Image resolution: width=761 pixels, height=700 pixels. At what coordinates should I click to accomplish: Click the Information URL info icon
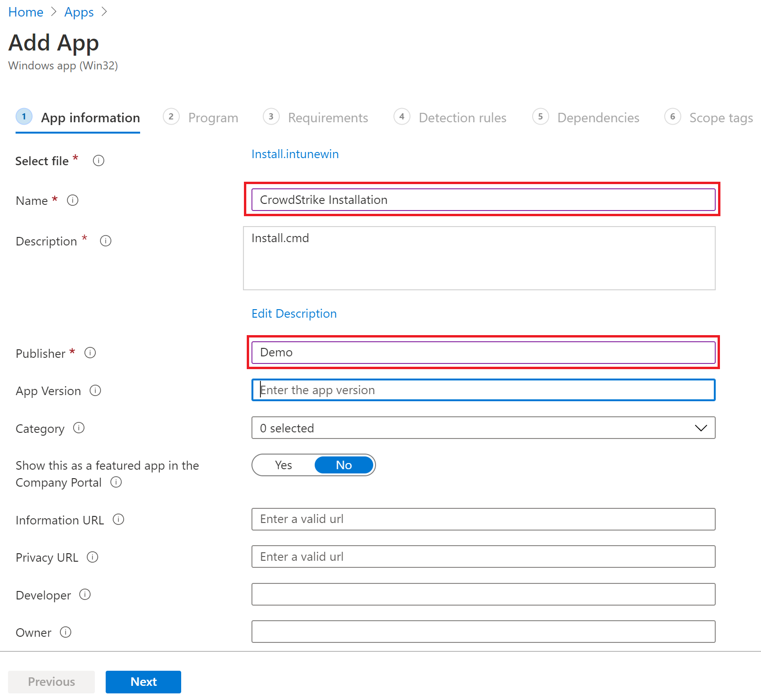coord(118,520)
